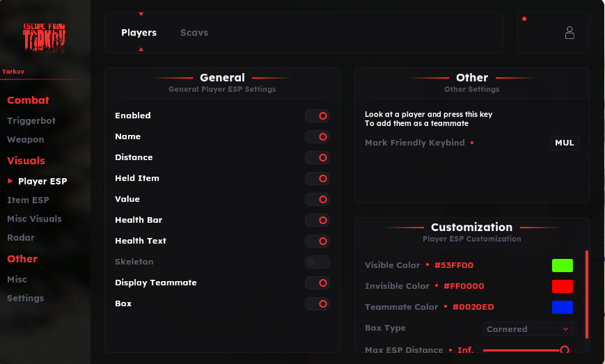Open Item ESP from the sidebar
Viewport: 605px width, 364px height.
(x=28, y=200)
